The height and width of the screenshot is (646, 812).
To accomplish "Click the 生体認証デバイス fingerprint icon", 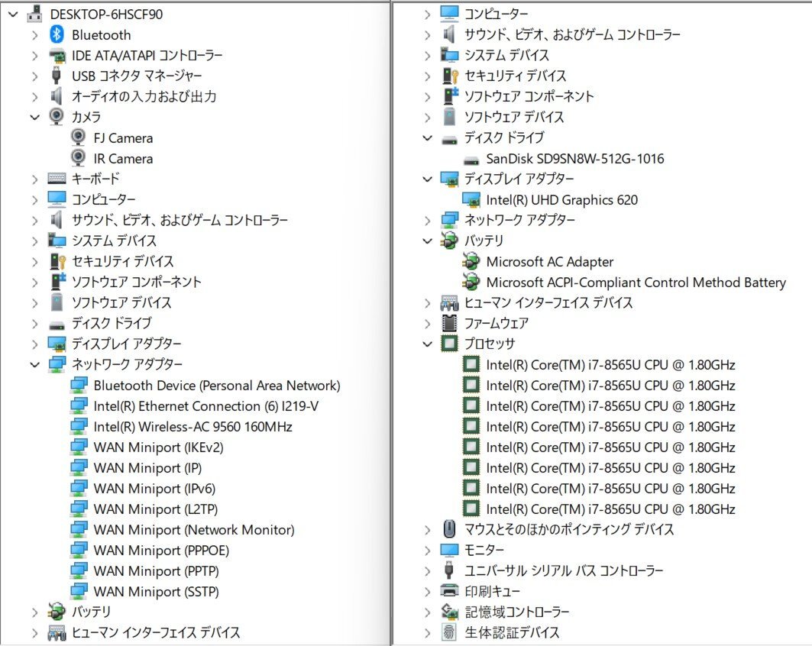I will (x=449, y=632).
